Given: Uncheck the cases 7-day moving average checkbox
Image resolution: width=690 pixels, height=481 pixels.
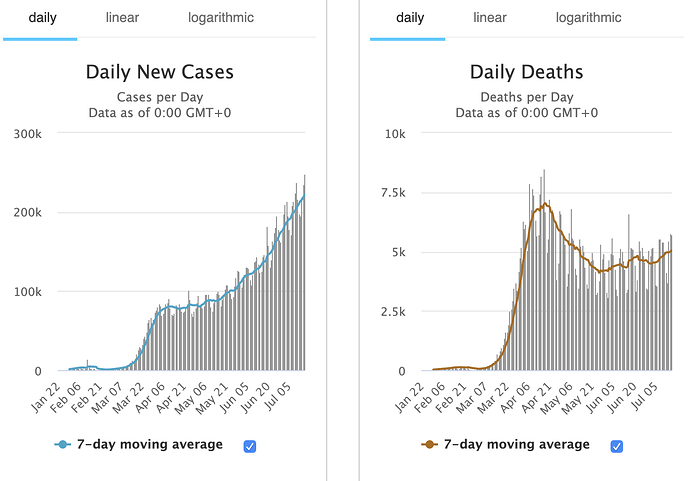Looking at the screenshot, I should click(x=250, y=446).
